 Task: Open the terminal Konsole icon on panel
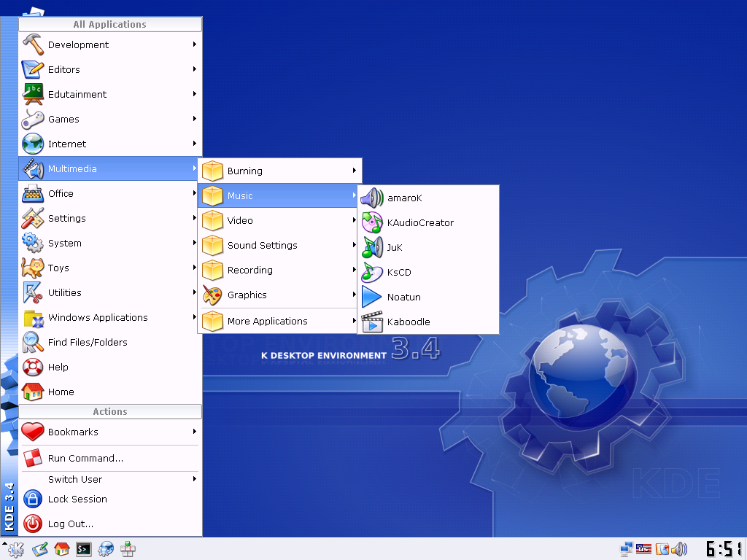coord(84,550)
